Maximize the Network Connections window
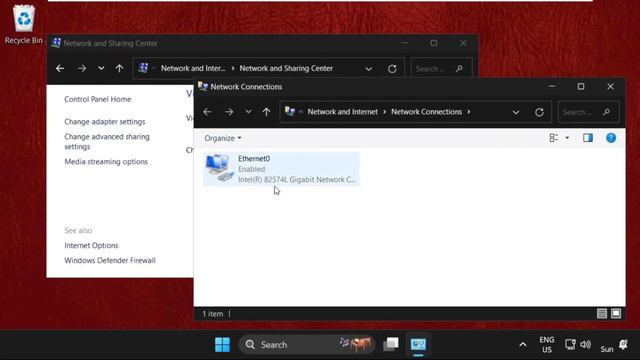The height and width of the screenshot is (360, 640). point(581,87)
